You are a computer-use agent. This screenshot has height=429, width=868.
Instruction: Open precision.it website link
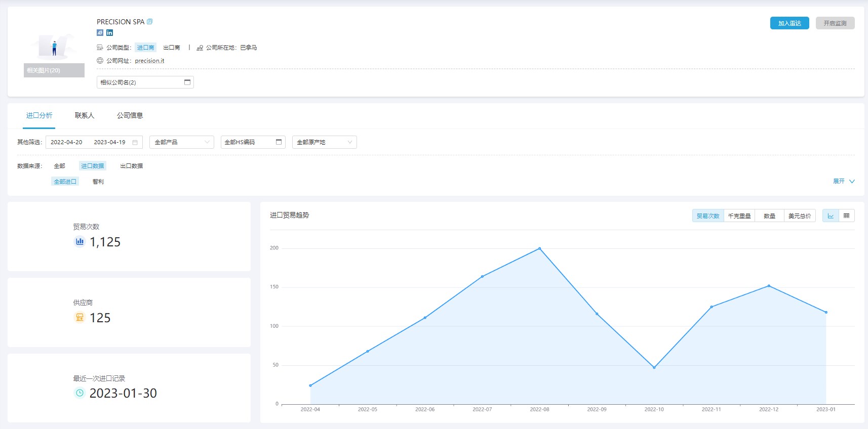[x=149, y=61]
